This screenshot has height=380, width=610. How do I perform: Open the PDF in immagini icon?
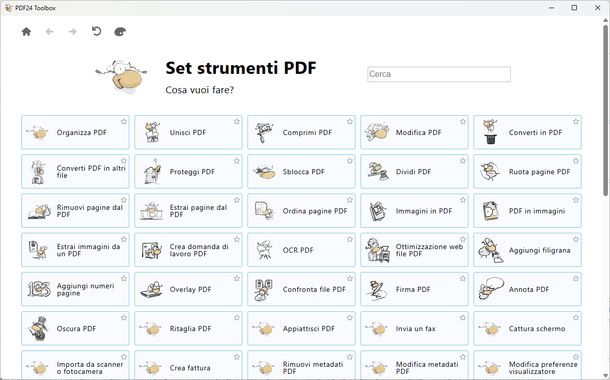[490, 211]
